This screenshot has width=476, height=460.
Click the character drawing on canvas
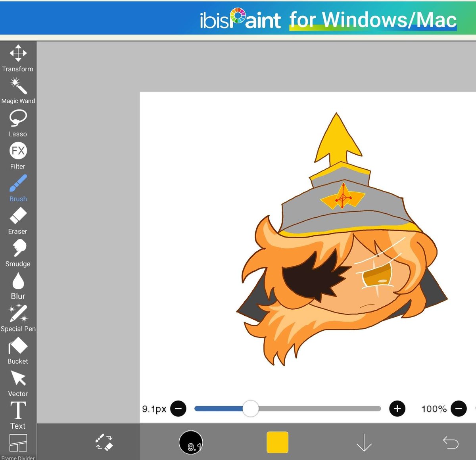pyautogui.click(x=342, y=239)
